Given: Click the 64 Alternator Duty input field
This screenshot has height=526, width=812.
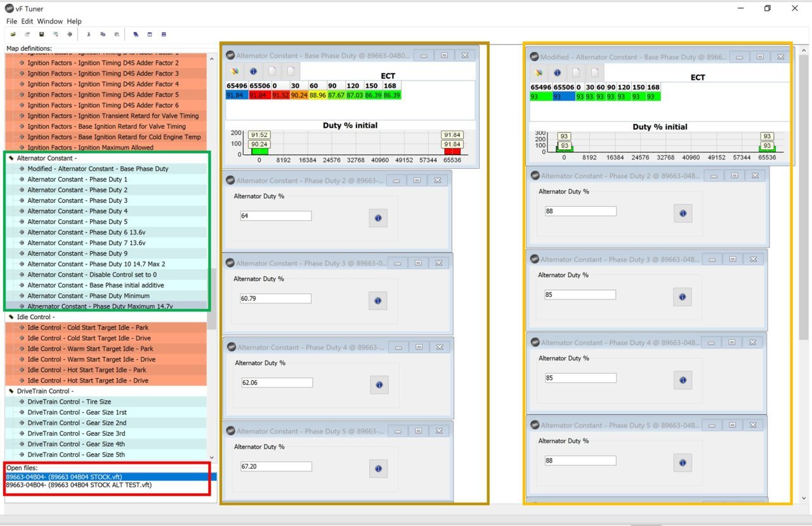Looking at the screenshot, I should [276, 216].
